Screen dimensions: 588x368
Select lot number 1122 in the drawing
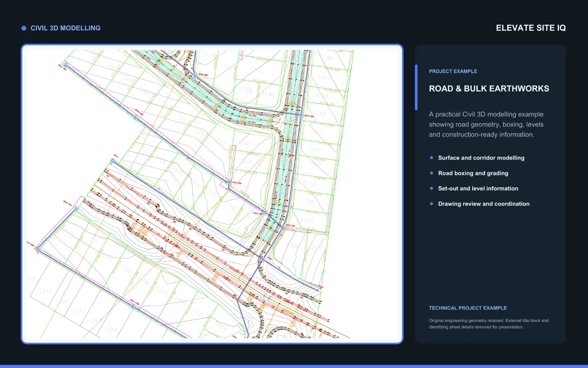click(x=247, y=144)
